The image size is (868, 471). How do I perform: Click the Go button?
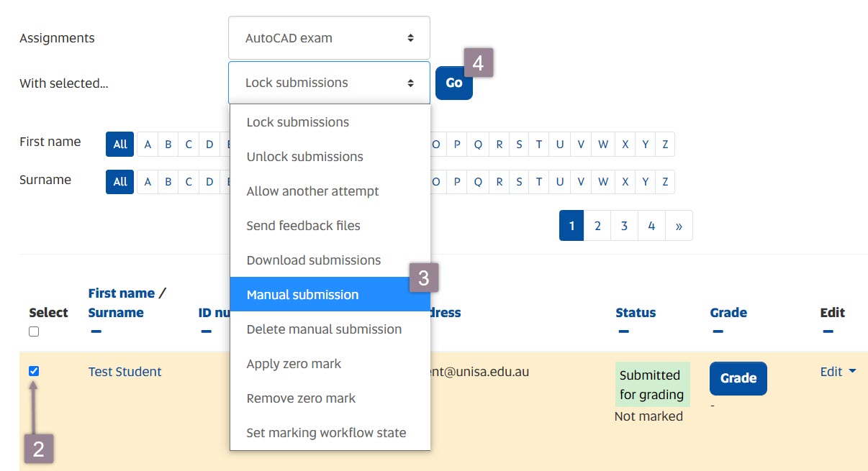click(453, 83)
